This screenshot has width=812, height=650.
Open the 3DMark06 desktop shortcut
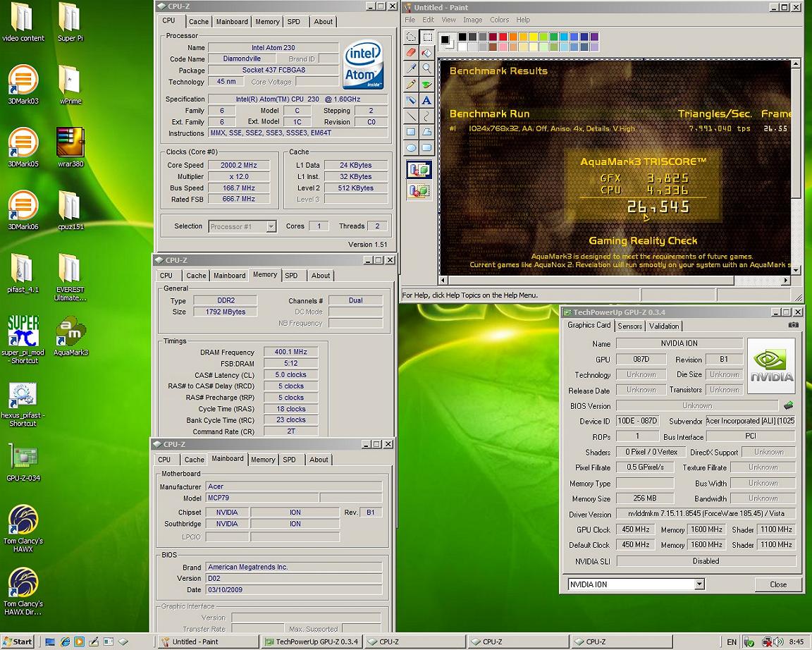(23, 211)
